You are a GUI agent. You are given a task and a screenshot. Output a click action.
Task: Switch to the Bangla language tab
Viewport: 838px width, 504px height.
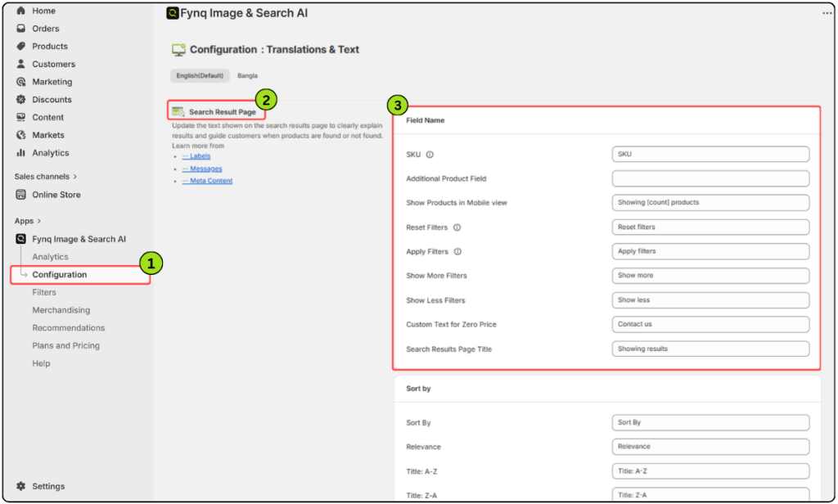(247, 76)
